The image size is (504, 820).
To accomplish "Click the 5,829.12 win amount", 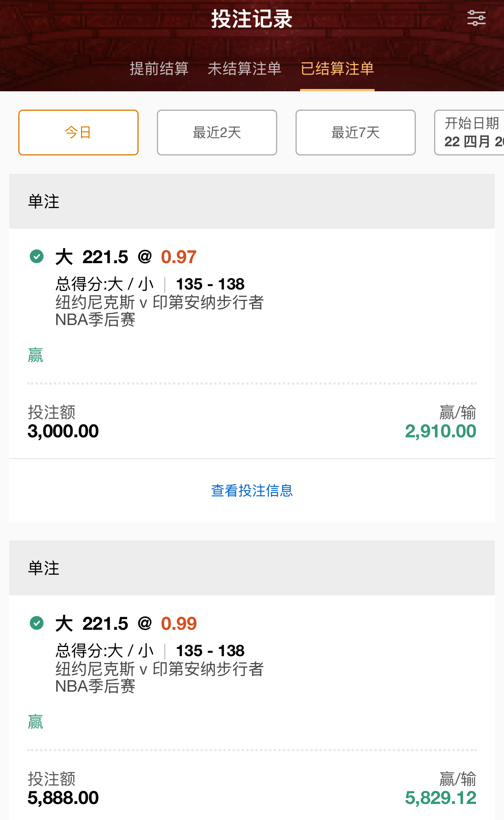I will (440, 798).
